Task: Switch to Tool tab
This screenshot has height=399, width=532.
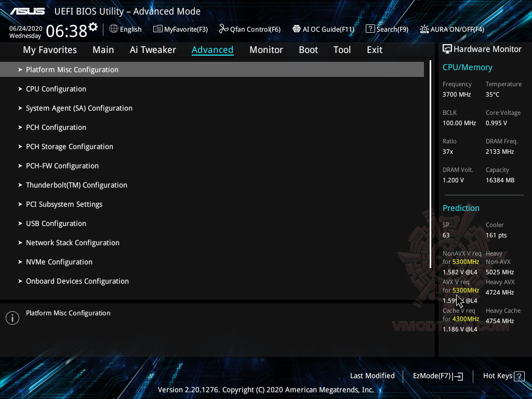Action: (342, 50)
